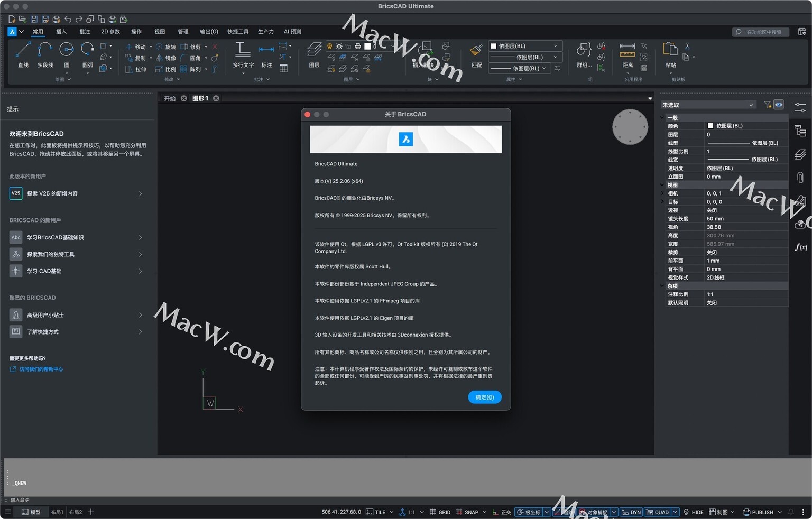
Task: Switch to the 插入 ribbon tab
Action: pyautogui.click(x=61, y=32)
